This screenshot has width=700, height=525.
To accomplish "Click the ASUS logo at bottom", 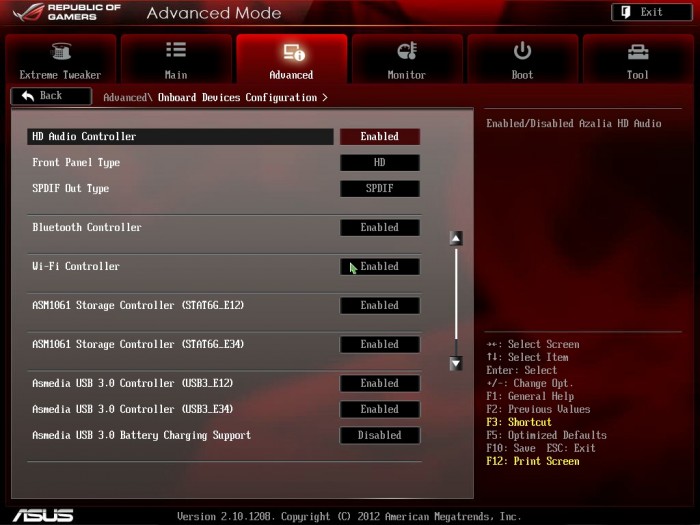I will click(x=43, y=516).
